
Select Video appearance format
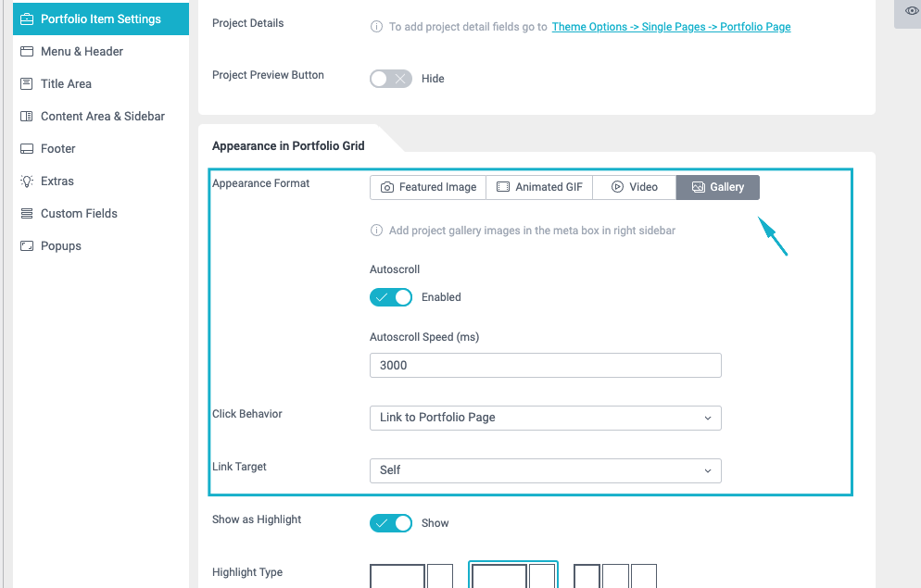[634, 187]
